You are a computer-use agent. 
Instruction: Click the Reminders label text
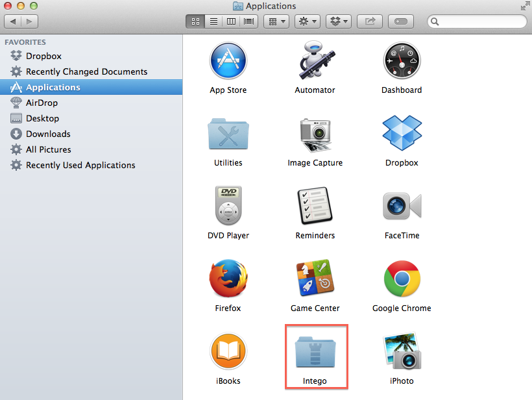click(315, 235)
